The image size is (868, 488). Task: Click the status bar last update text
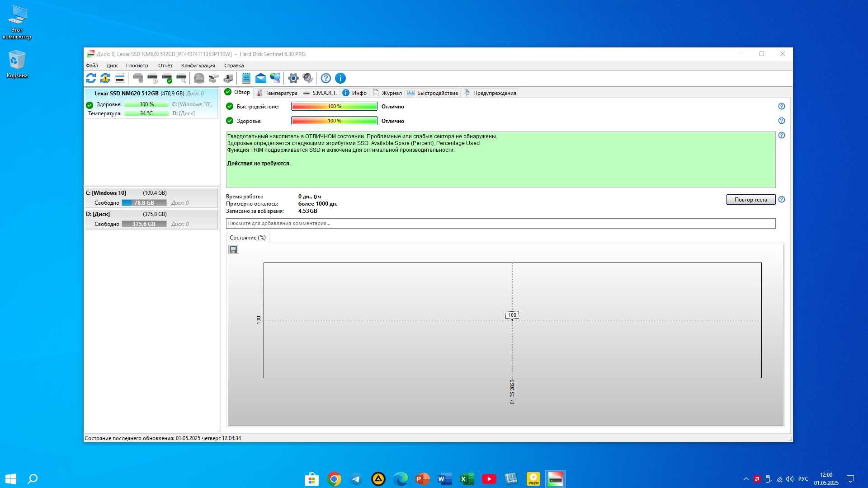(x=163, y=438)
